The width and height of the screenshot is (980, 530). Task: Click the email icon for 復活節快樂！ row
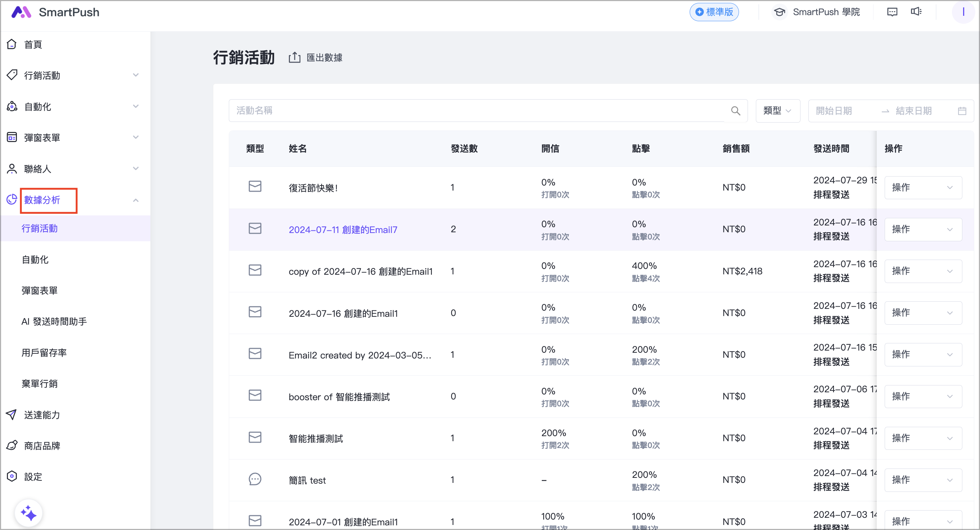(x=255, y=187)
